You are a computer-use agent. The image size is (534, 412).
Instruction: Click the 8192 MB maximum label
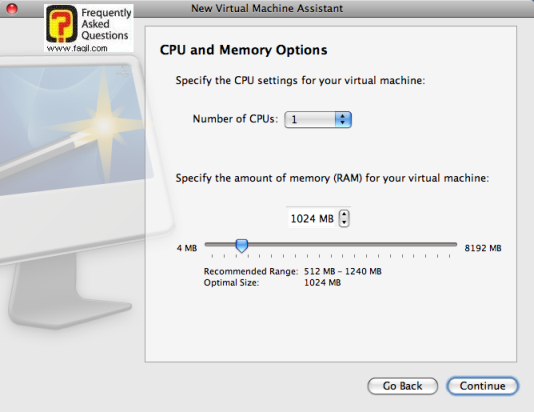(x=483, y=248)
